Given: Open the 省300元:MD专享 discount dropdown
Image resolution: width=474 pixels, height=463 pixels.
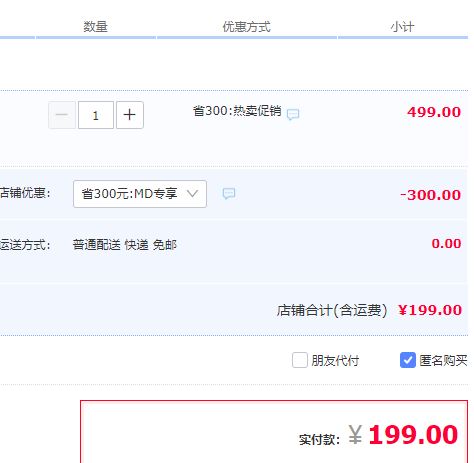Looking at the screenshot, I should [140, 194].
